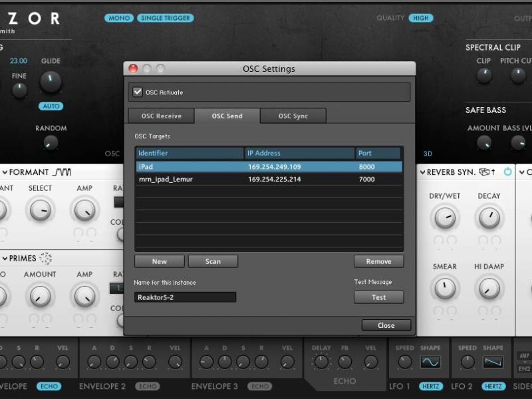
Task: Toggle the Reverb Syn. power icon
Action: click(x=508, y=172)
